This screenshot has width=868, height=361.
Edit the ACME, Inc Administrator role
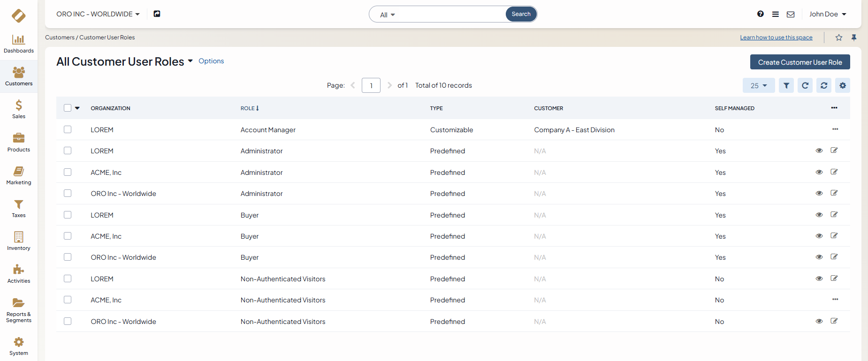pyautogui.click(x=834, y=172)
